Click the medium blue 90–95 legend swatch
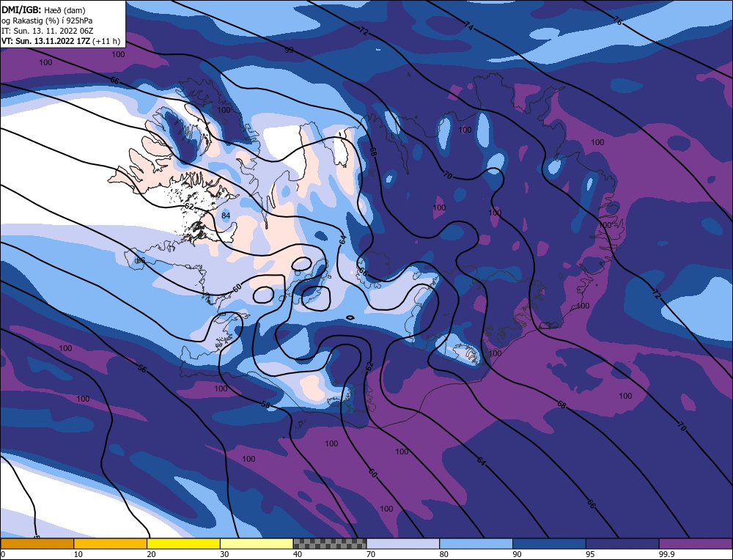 549,544
